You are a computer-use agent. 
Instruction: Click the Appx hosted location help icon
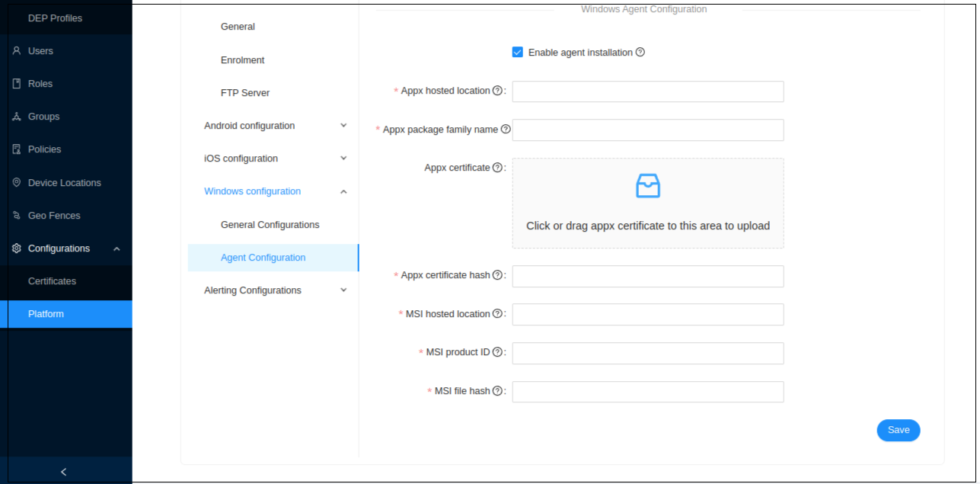(x=499, y=90)
